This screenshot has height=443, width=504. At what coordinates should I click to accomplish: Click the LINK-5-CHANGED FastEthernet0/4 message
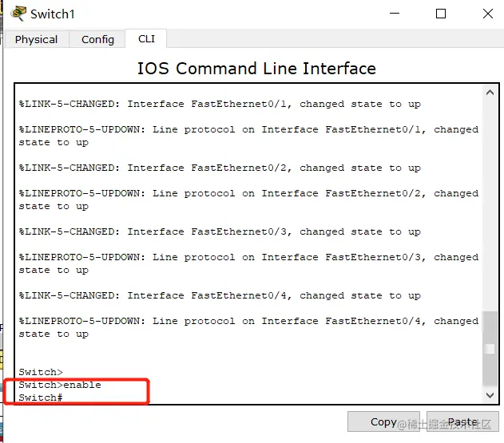220,295
